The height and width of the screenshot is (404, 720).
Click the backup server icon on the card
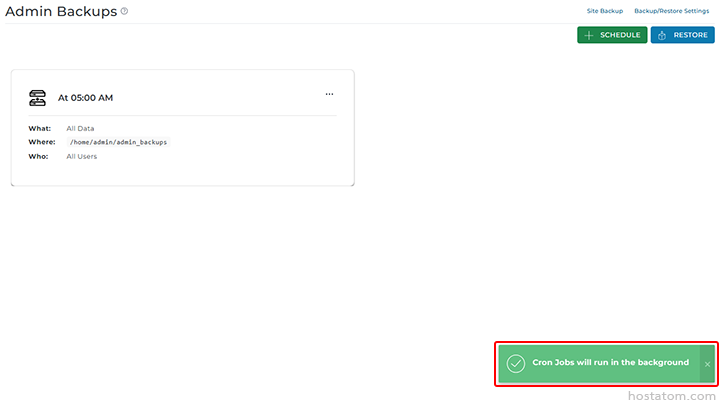pyautogui.click(x=38, y=97)
